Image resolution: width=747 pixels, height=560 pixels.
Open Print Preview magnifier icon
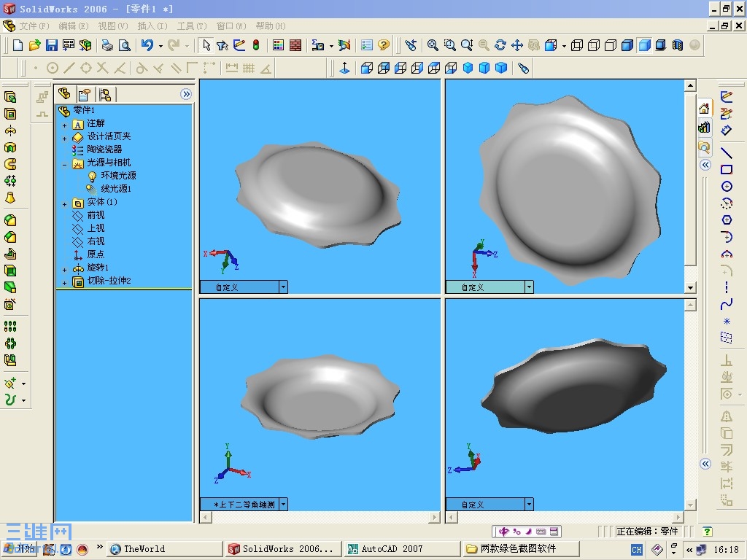(x=124, y=45)
